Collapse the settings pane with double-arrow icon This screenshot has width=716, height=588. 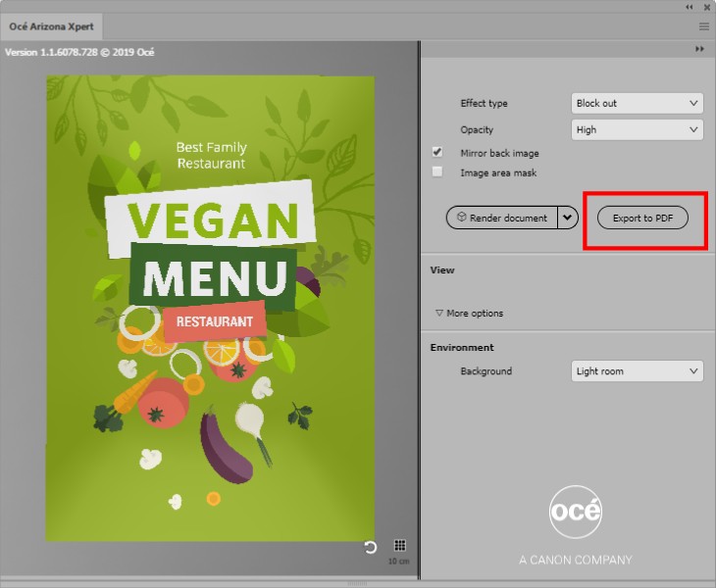coord(700,49)
